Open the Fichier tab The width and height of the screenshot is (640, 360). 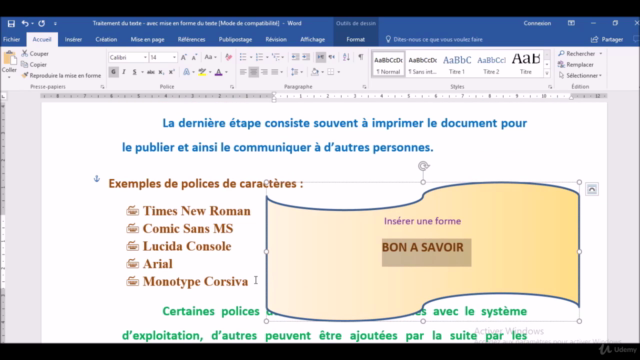click(11, 40)
